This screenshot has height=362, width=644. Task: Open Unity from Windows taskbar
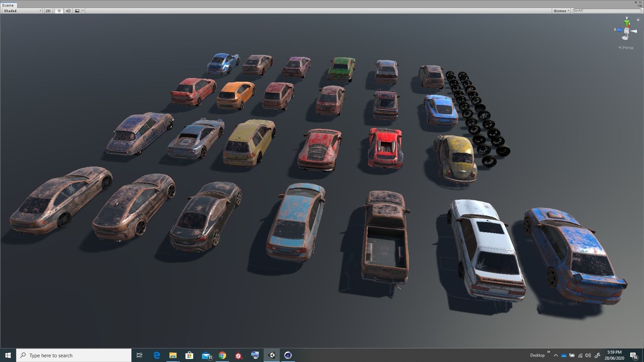click(272, 355)
